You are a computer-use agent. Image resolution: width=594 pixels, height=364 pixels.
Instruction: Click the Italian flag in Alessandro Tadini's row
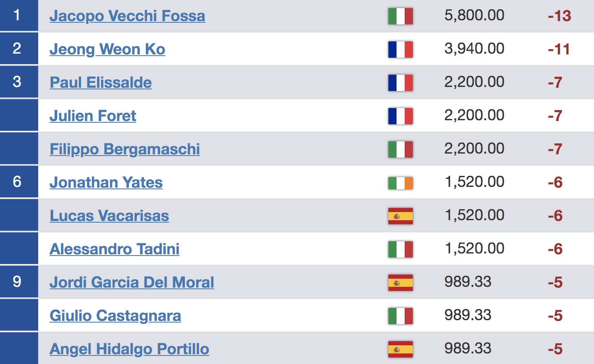click(x=400, y=249)
